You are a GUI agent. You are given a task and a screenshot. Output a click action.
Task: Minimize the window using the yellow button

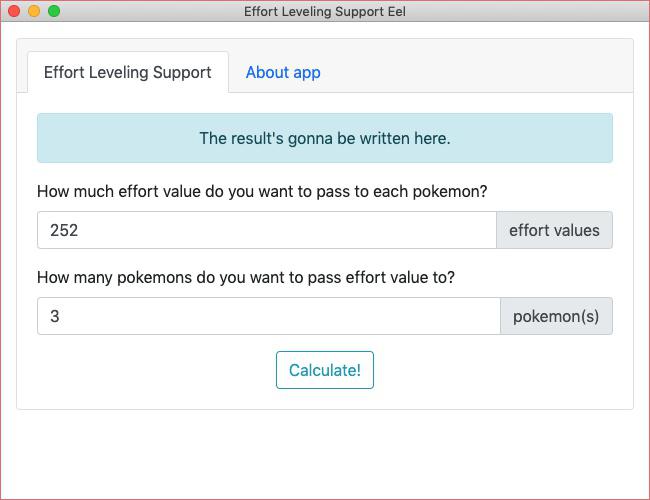click(x=34, y=11)
